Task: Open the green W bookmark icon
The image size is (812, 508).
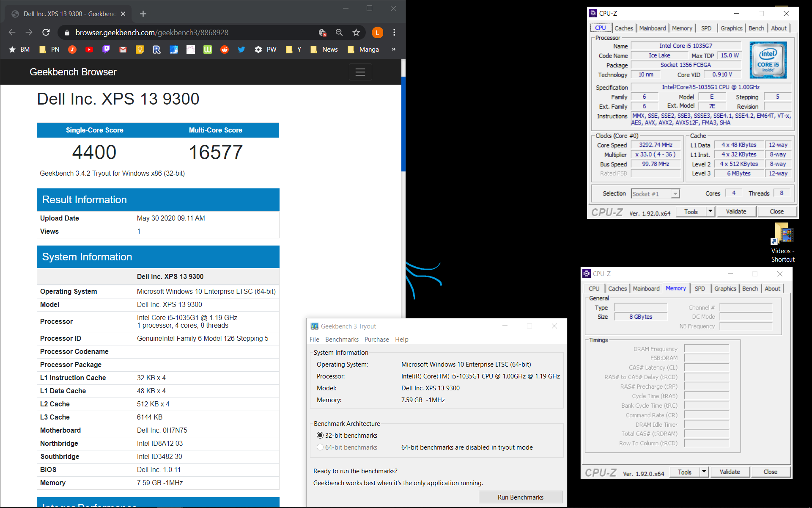Action: pyautogui.click(x=207, y=50)
